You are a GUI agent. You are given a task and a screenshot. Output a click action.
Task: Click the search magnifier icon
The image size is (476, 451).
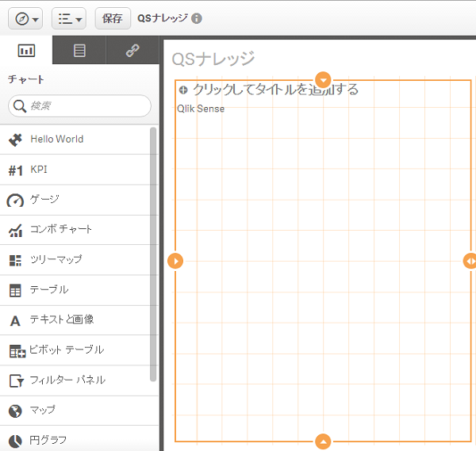pos(20,106)
